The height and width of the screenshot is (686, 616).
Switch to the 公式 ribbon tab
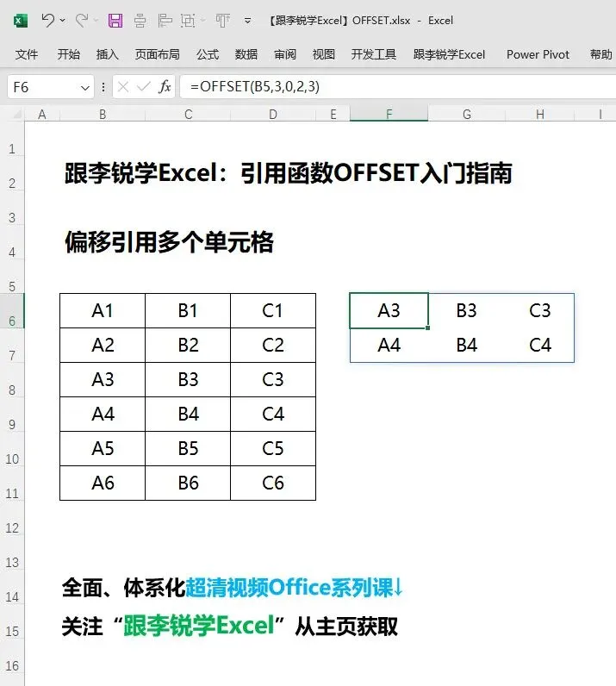(x=208, y=54)
